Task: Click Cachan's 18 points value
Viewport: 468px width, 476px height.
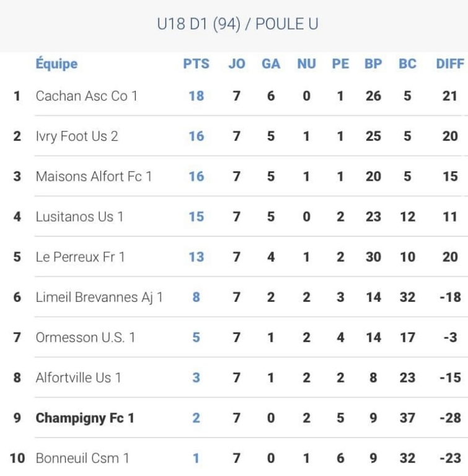Action: (196, 96)
